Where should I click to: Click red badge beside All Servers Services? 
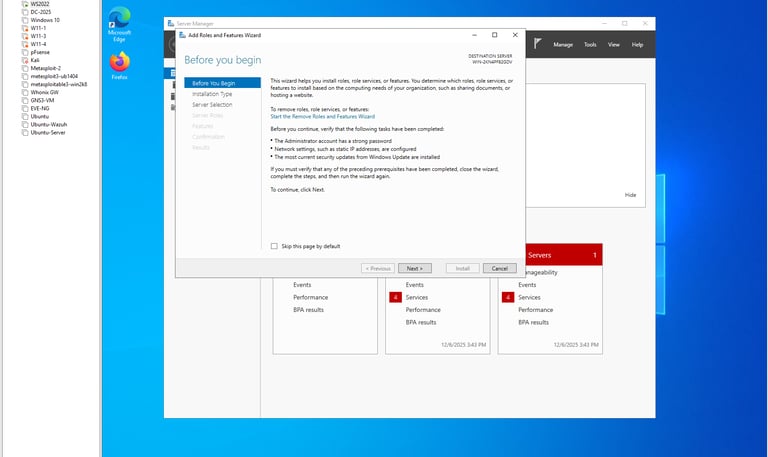(508, 297)
